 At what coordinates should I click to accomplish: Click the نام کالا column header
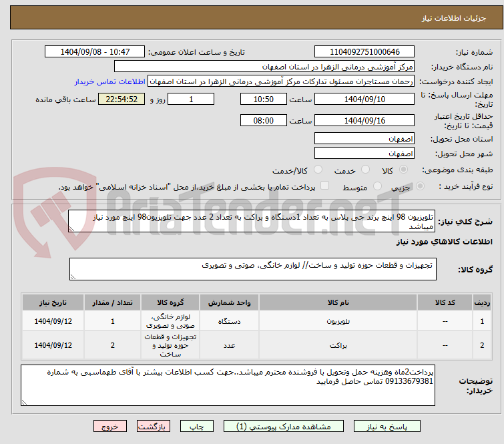click(x=338, y=302)
